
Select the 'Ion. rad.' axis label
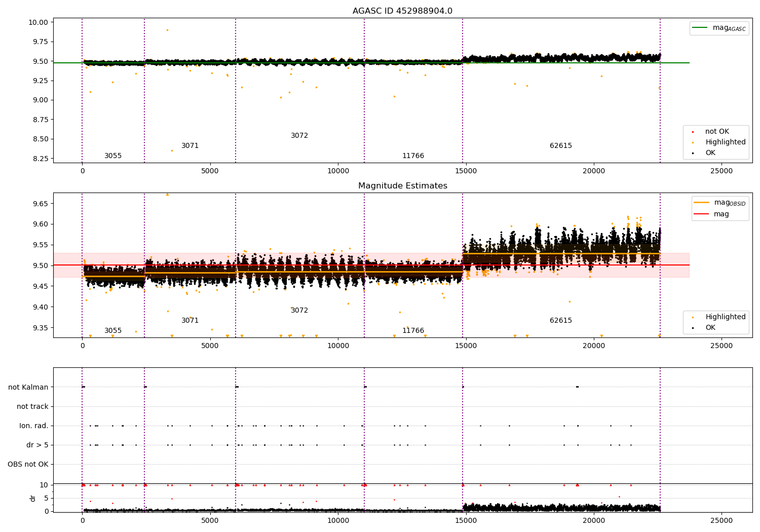(x=34, y=426)
